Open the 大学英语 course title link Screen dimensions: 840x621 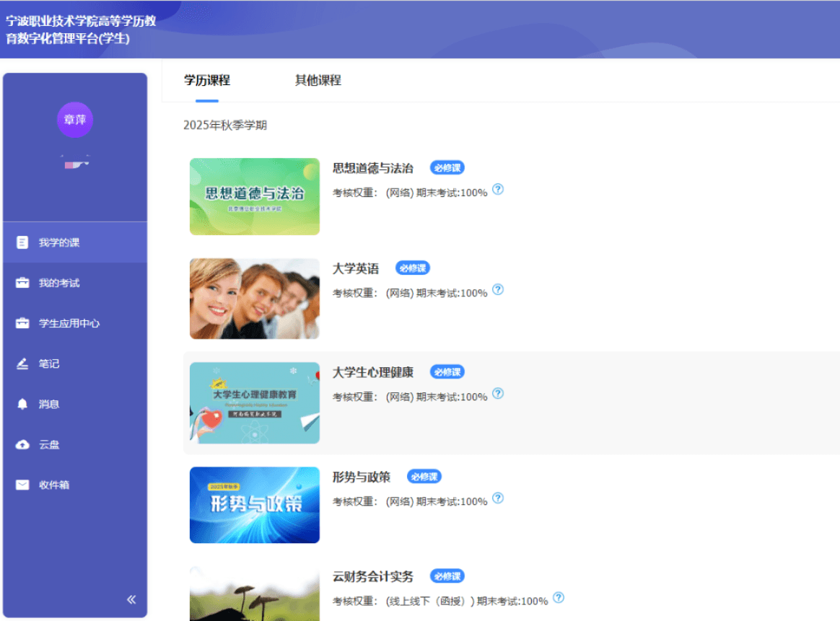tap(355, 268)
